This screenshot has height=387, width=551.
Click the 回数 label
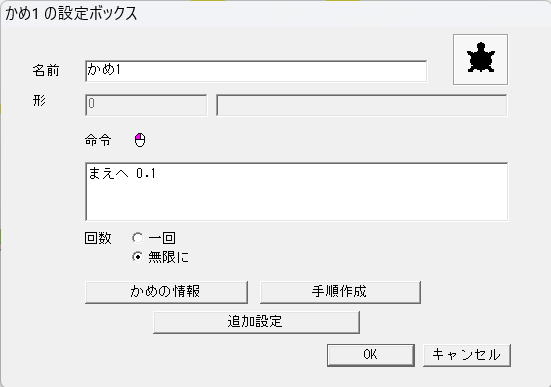98,238
